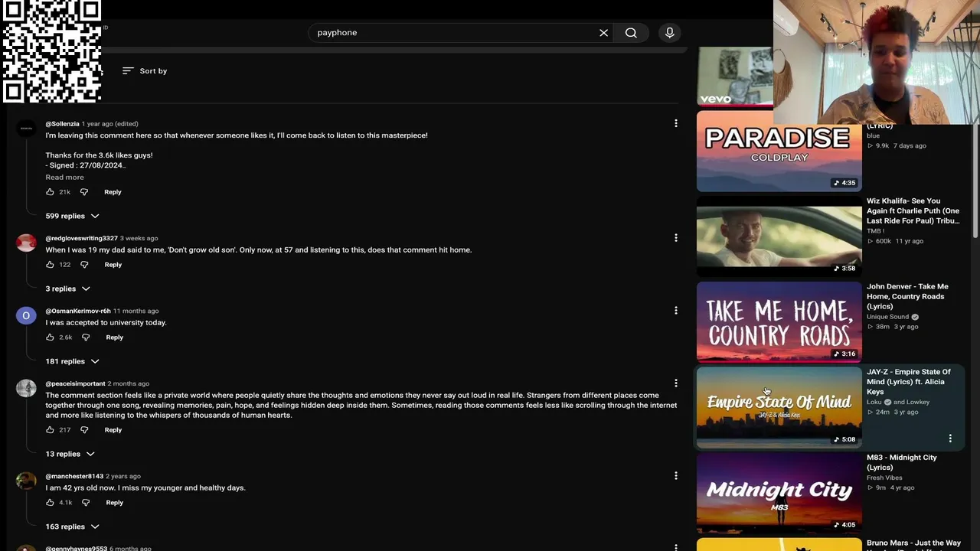Open the @manchester8143 channel link

(74, 477)
